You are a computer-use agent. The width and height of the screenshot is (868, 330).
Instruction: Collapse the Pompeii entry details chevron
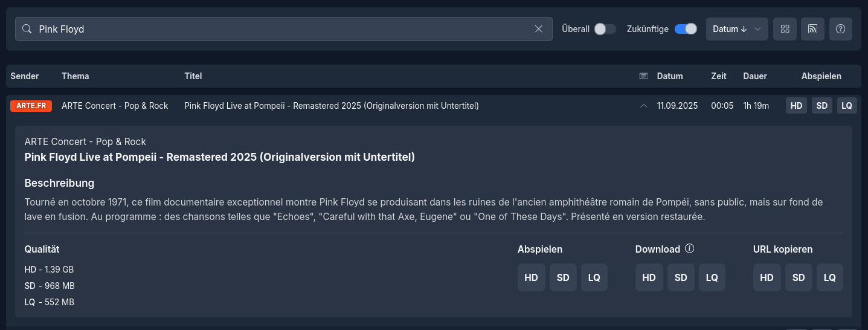click(x=643, y=106)
